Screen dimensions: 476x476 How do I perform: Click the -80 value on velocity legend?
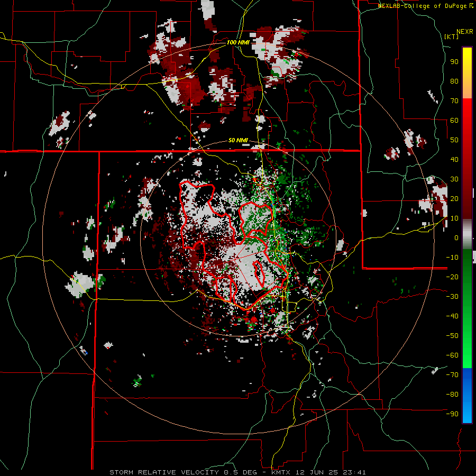pyautogui.click(x=452, y=395)
